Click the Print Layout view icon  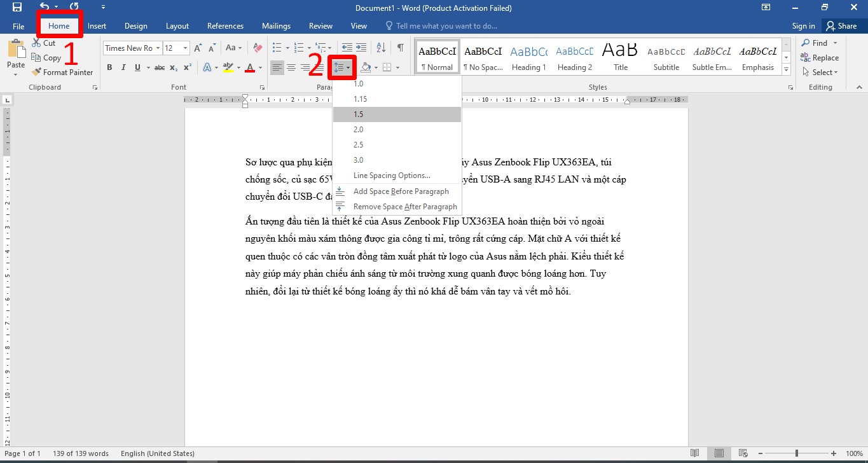[x=719, y=453]
